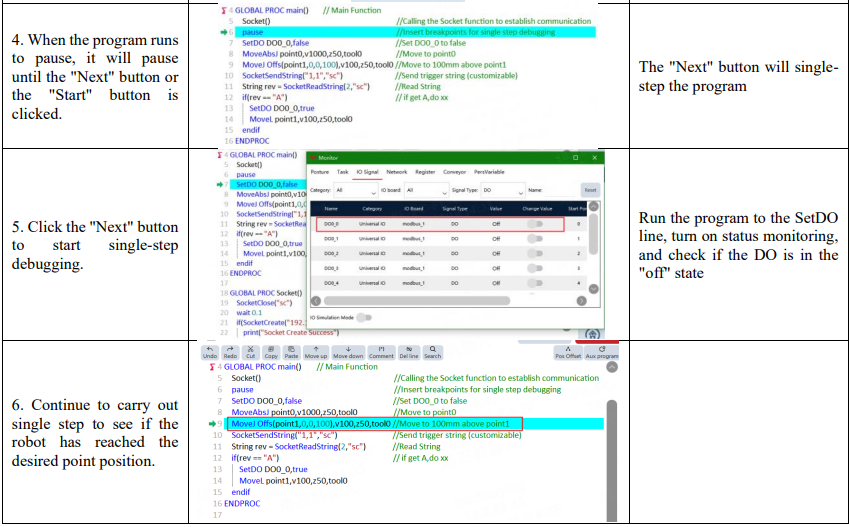Switch to the Task tab
850x527 pixels.
(x=343, y=172)
